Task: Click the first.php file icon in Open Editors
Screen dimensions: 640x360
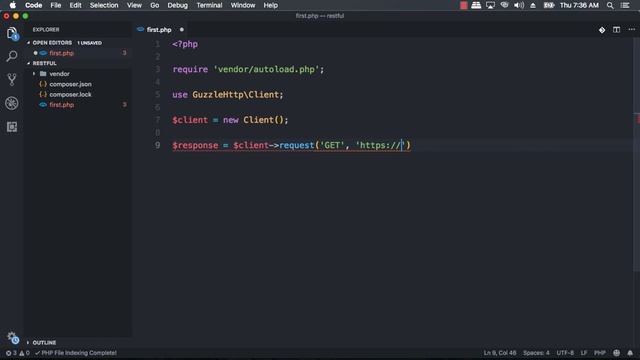Action: [43, 53]
